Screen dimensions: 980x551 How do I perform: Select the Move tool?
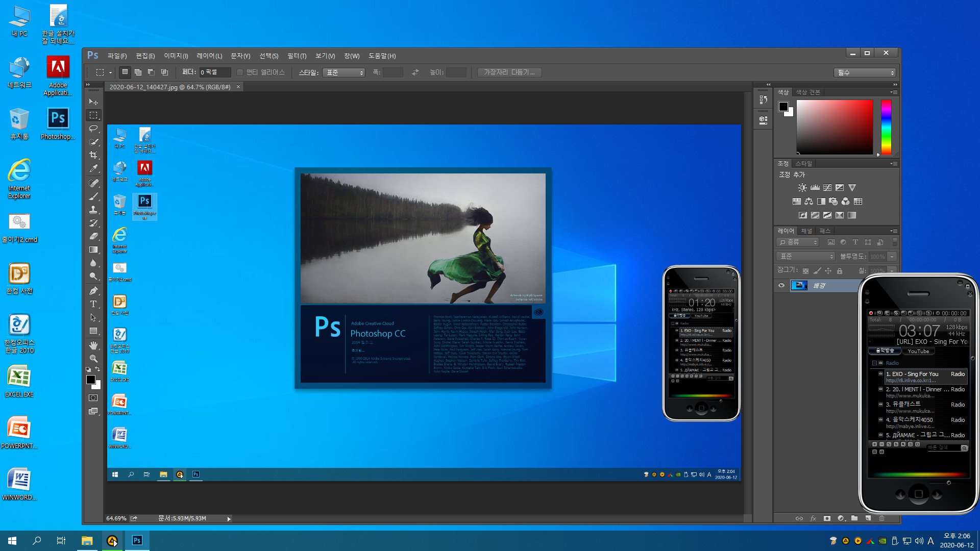(93, 102)
